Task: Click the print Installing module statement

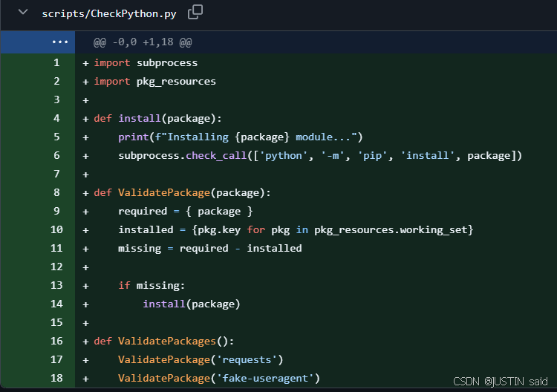Action: (x=239, y=137)
